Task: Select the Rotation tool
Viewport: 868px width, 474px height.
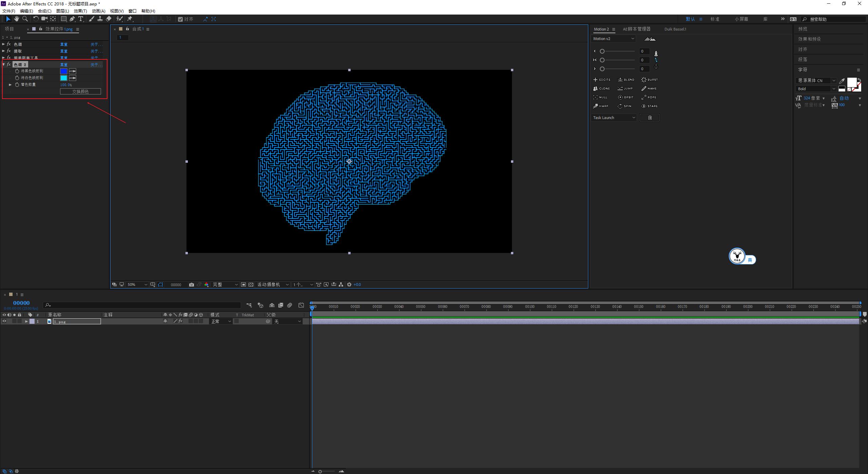Action: (36, 19)
